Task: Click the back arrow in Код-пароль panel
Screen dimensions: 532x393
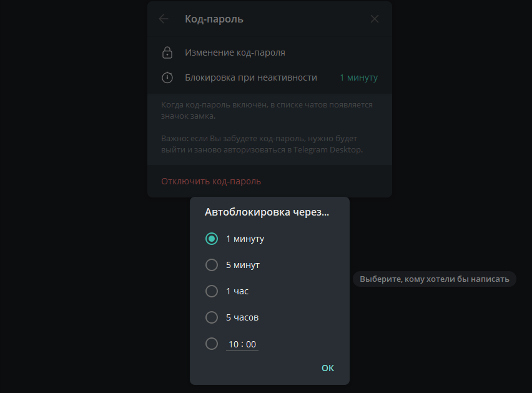Action: pyautogui.click(x=164, y=19)
